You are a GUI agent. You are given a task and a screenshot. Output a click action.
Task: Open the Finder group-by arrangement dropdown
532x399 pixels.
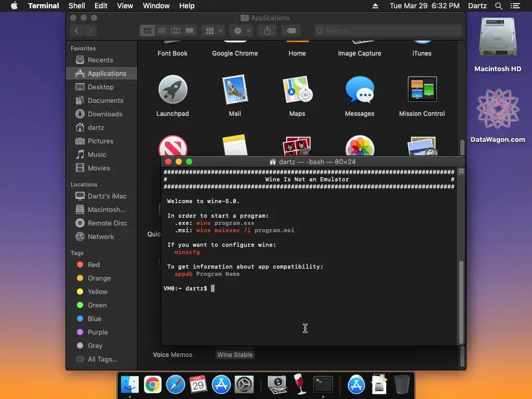pyautogui.click(x=214, y=31)
